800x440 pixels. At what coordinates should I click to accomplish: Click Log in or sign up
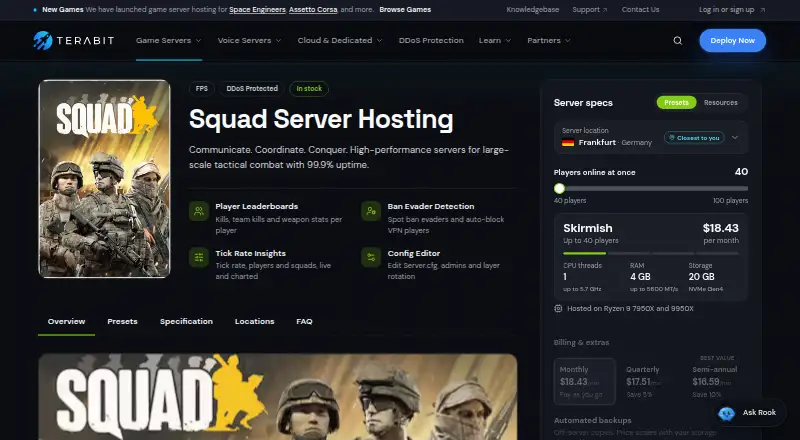pos(727,10)
